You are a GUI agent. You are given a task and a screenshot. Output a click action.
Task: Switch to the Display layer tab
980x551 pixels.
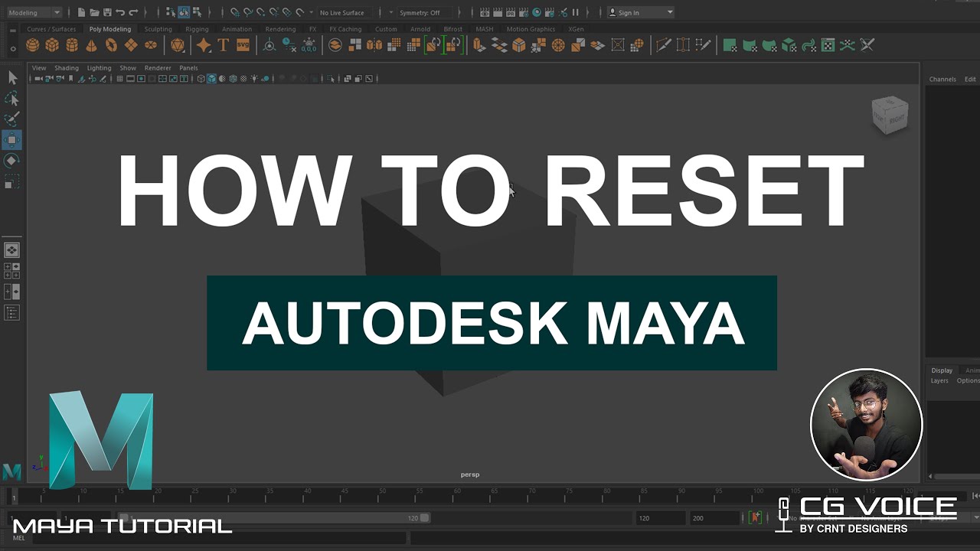point(942,370)
